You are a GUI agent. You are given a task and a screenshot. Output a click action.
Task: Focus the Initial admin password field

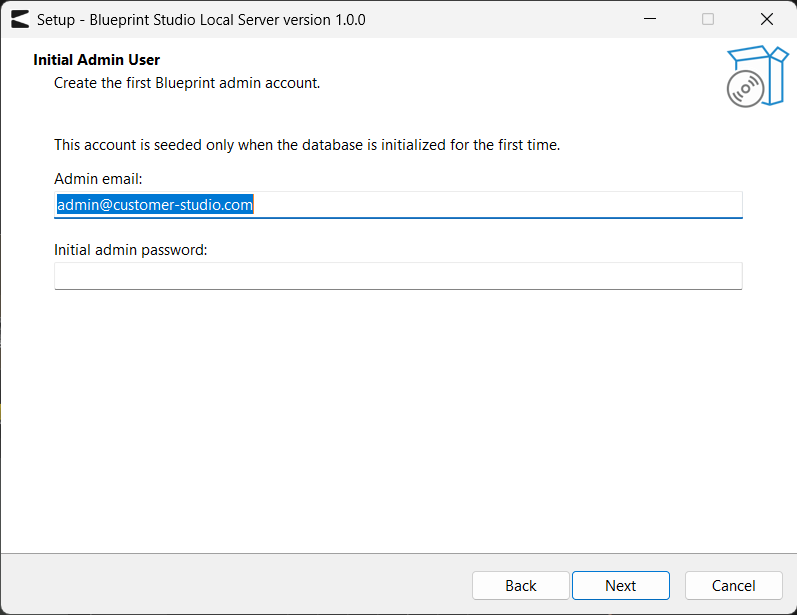tap(398, 276)
